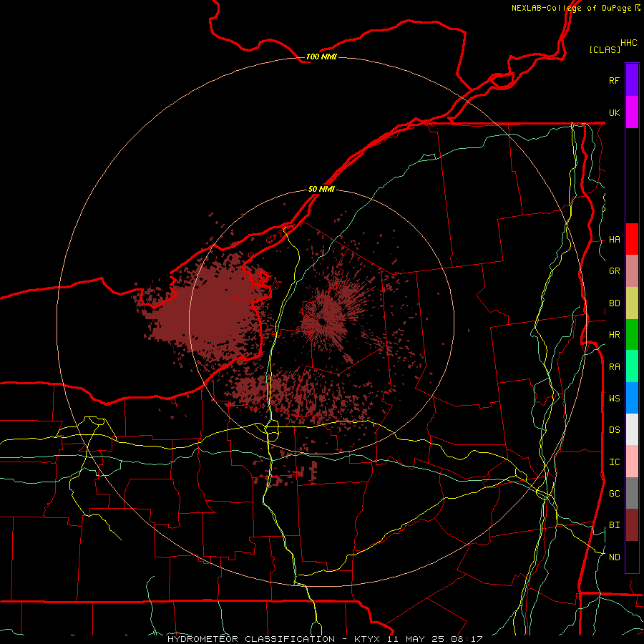The height and width of the screenshot is (644, 644).
Task: Click the '[CLAS]' unit label
Action: tap(605, 49)
